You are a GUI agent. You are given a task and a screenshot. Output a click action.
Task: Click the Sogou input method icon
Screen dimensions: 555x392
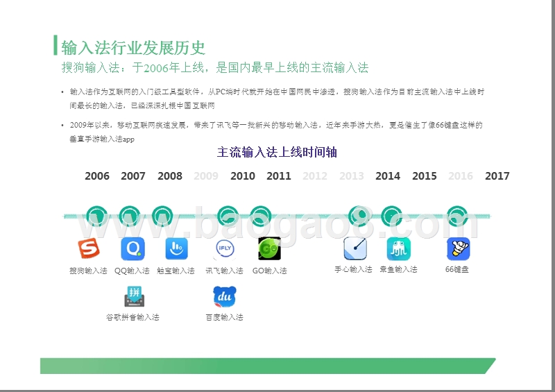(89, 248)
